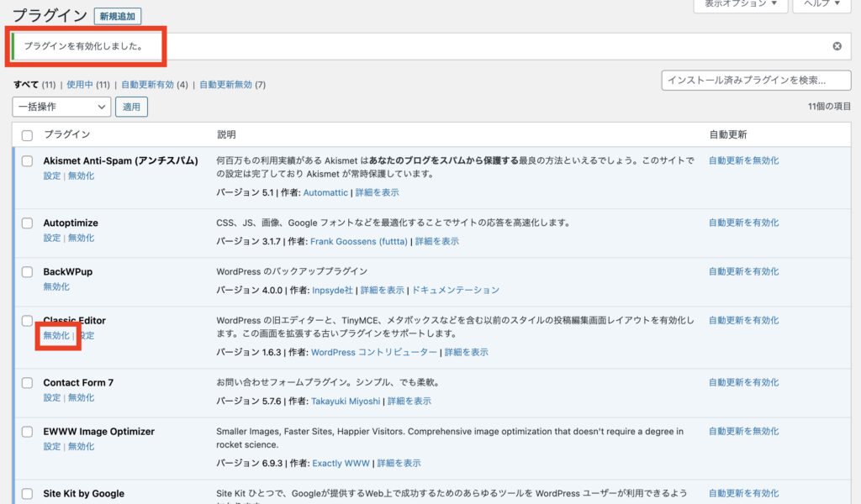Deactivate Autoptimize via 無効化 link

[x=82, y=238]
